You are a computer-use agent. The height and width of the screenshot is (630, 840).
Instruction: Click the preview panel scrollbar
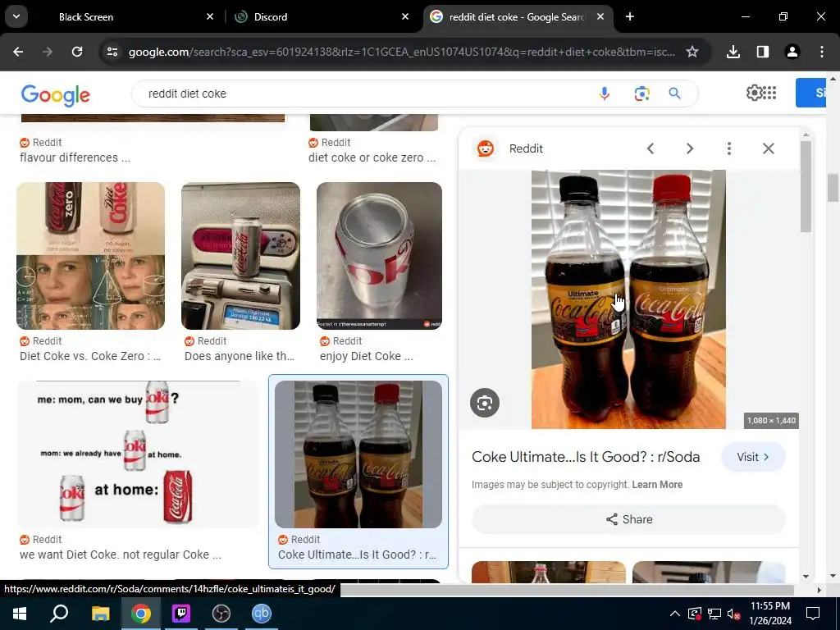806,186
